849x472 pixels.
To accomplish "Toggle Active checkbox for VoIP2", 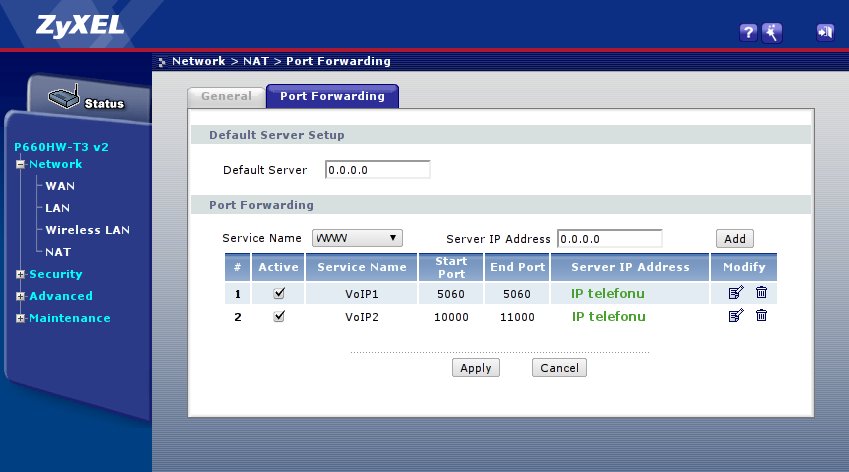I will pyautogui.click(x=279, y=316).
